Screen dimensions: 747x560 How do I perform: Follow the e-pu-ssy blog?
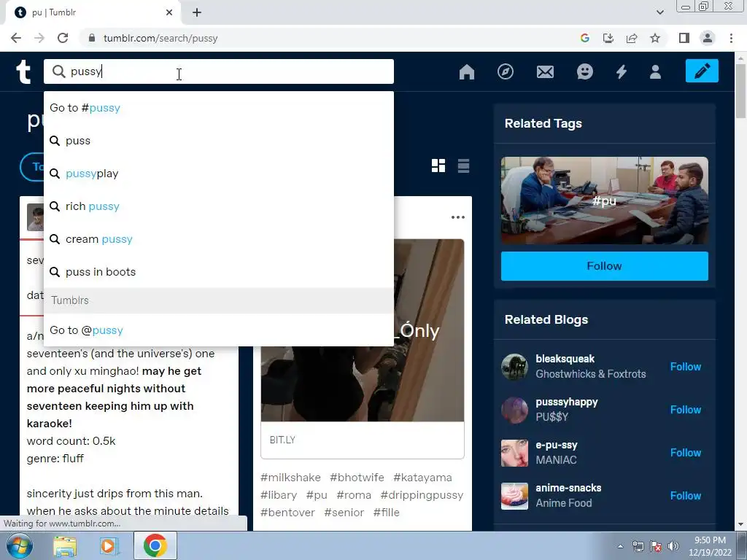(x=686, y=453)
